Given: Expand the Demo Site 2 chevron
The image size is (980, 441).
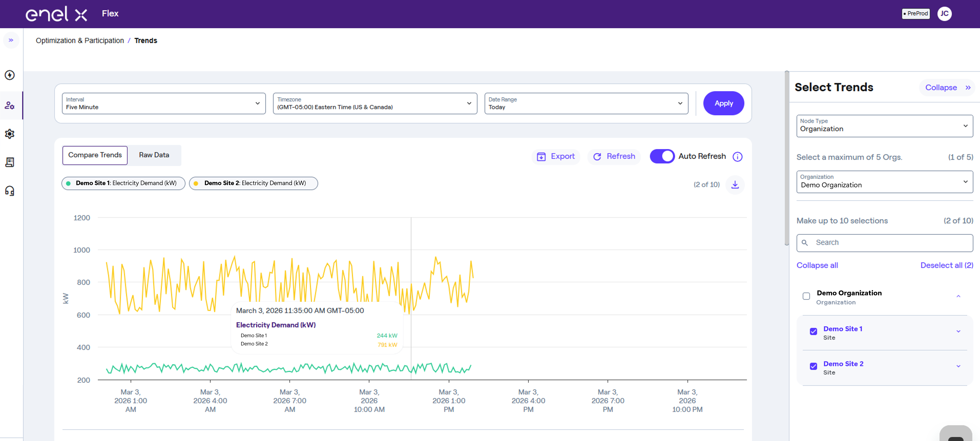Looking at the screenshot, I should (x=958, y=366).
